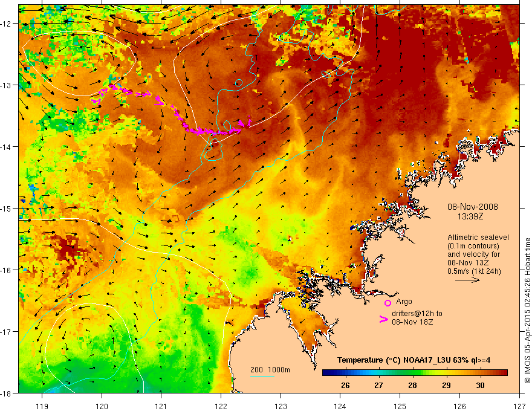Image resolution: width=532 pixels, height=411 pixels.
Task: Click the cyan isobath legend line under 200 1000m
Action: pos(262,376)
